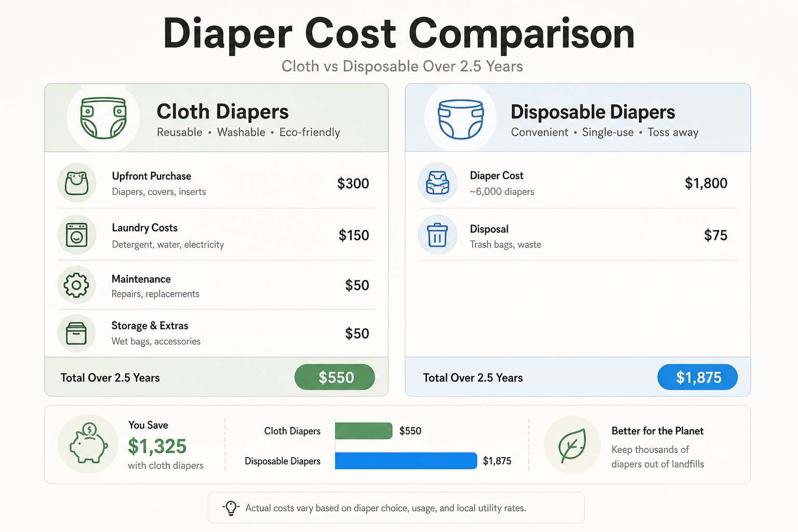Click the green leaf planet icon
Image resolution: width=798 pixels, height=532 pixels.
point(572,445)
